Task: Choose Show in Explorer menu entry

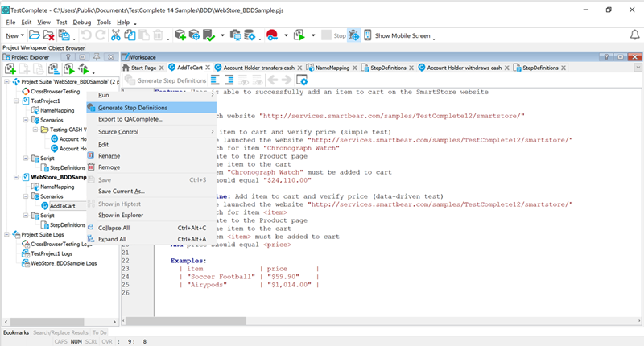Action: click(x=151, y=215)
